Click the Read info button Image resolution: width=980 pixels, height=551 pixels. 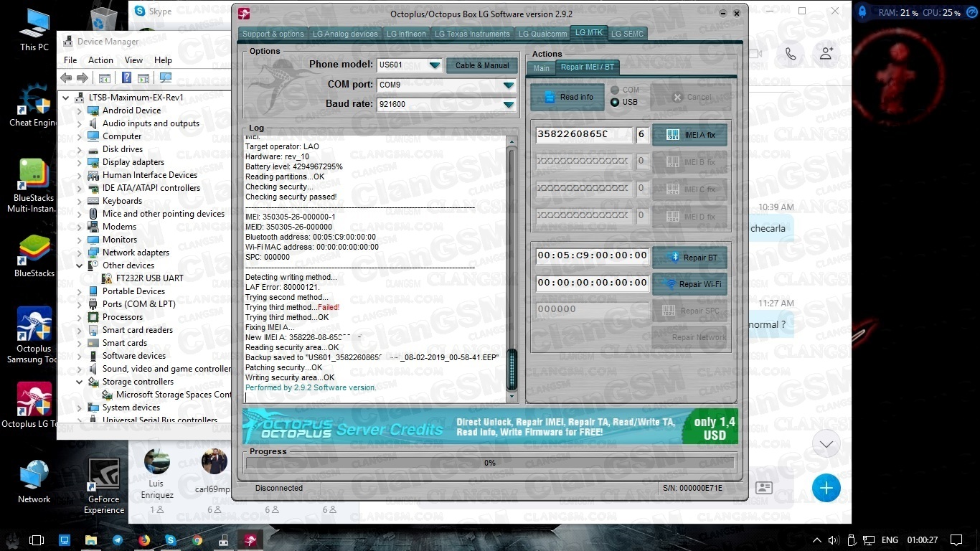click(x=567, y=97)
